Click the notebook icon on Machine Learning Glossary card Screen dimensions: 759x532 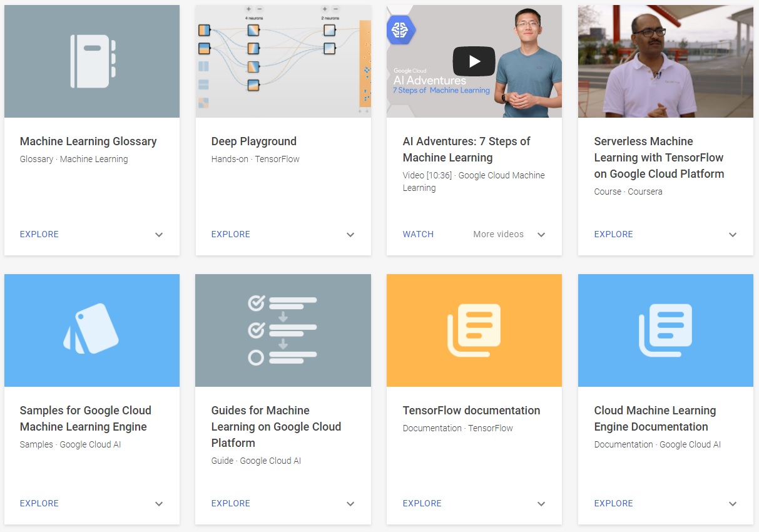pos(91,60)
